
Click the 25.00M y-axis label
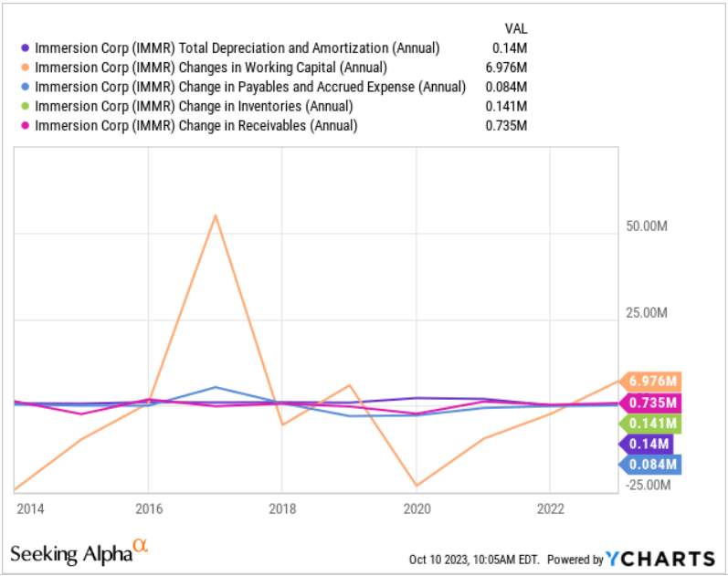click(647, 313)
